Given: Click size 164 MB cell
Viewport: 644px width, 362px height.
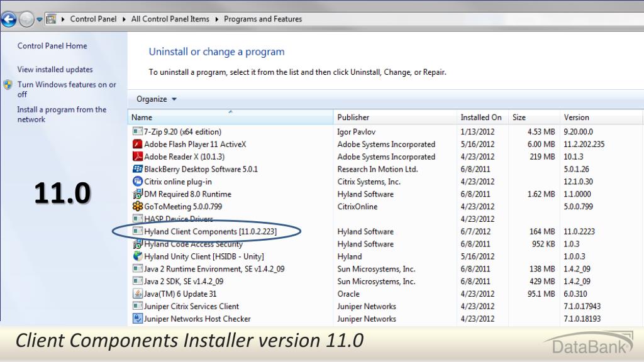Looking at the screenshot, I should 542,231.
